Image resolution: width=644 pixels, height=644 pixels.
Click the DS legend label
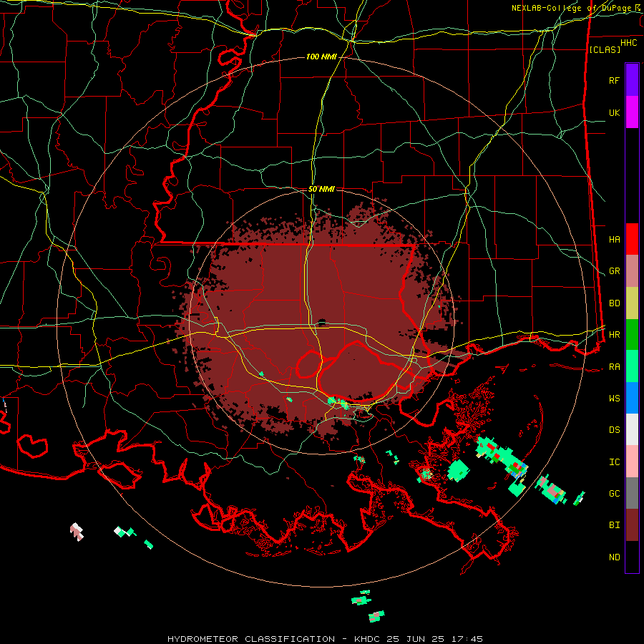[x=614, y=430]
